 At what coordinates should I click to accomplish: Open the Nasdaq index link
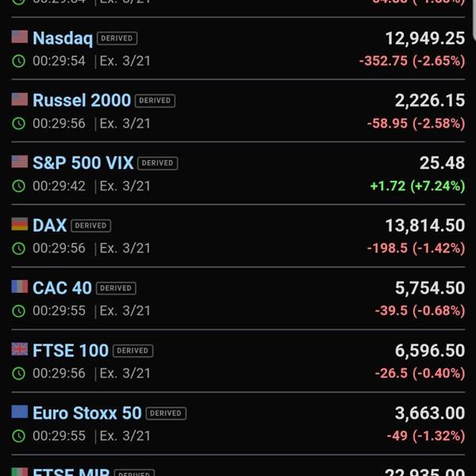click(x=63, y=38)
